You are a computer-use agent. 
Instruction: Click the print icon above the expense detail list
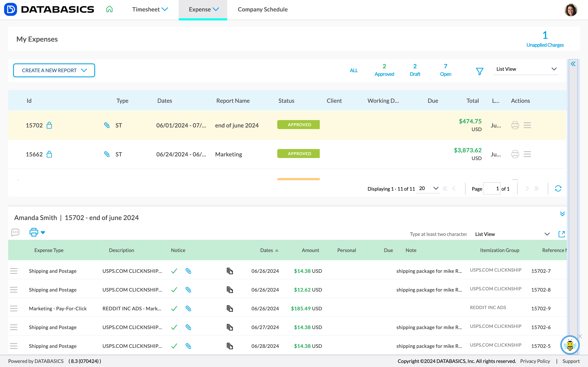[x=33, y=232]
